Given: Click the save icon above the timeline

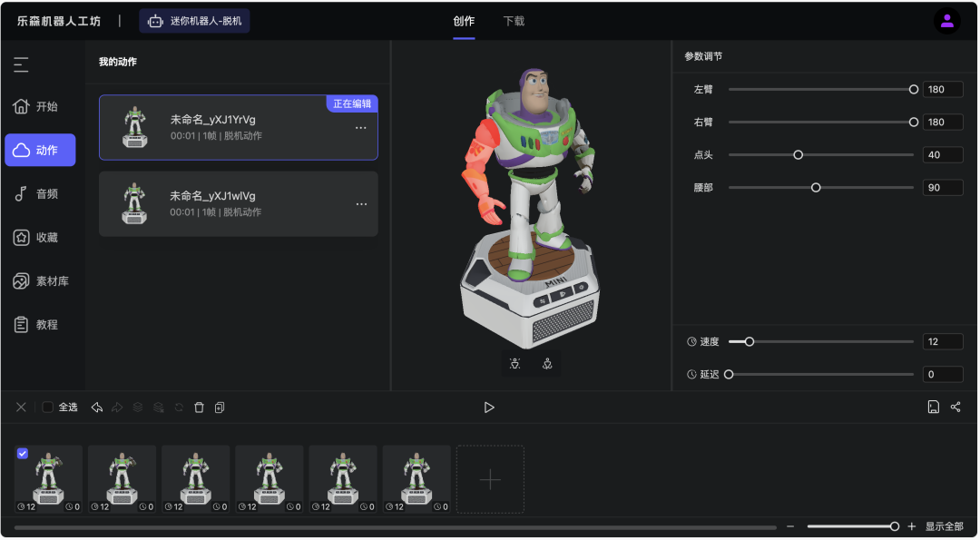Looking at the screenshot, I should pos(933,407).
